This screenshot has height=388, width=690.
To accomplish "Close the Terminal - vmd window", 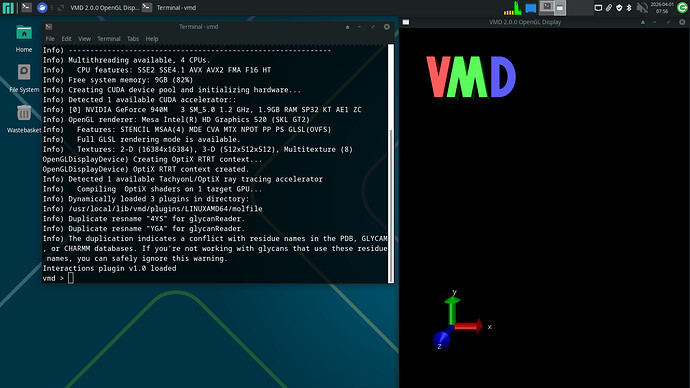I will coord(386,27).
